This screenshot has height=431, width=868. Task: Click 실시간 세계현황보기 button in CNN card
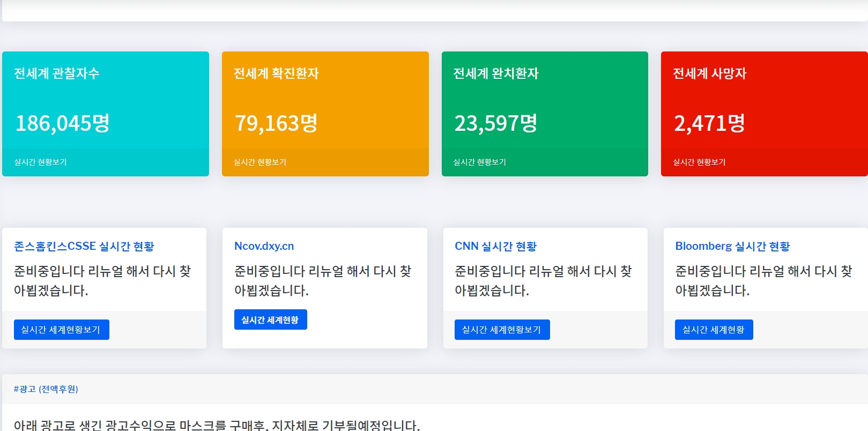coord(502,330)
